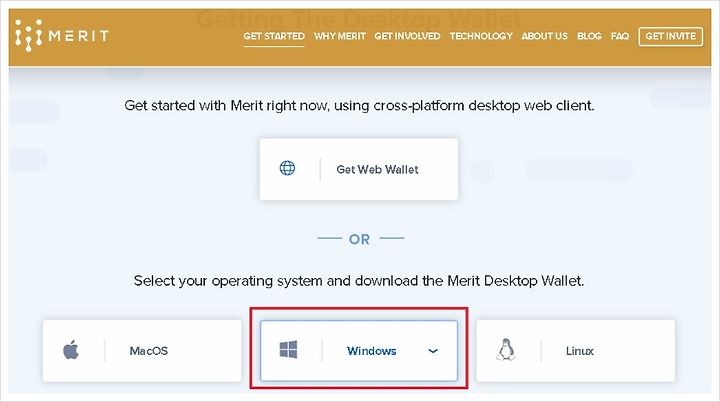Click the MERIT wordmark text
This screenshot has height=402, width=720.
[x=79, y=35]
